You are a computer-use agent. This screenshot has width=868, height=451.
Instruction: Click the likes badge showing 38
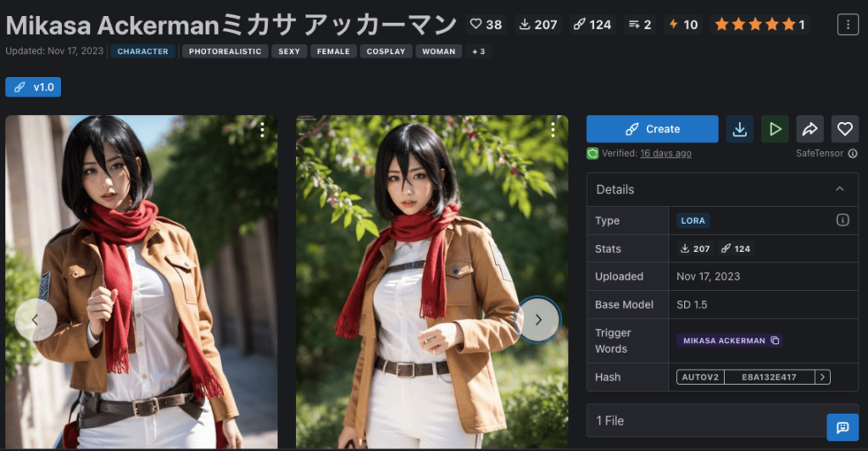[486, 25]
